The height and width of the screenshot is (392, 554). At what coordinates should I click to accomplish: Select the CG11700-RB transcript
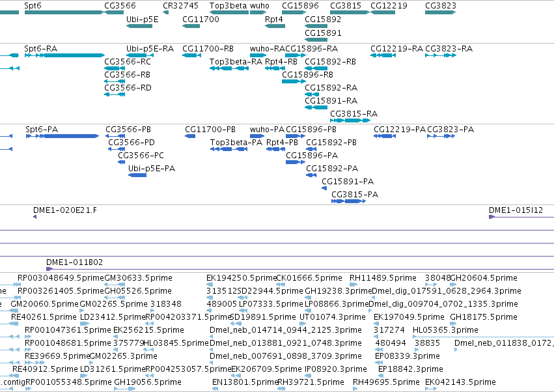[x=192, y=55]
